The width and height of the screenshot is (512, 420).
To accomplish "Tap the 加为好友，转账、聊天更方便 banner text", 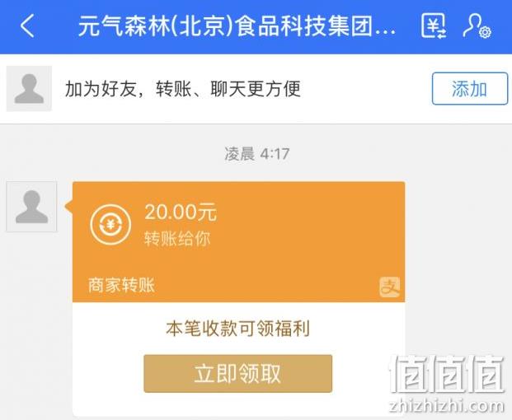I will pos(183,89).
